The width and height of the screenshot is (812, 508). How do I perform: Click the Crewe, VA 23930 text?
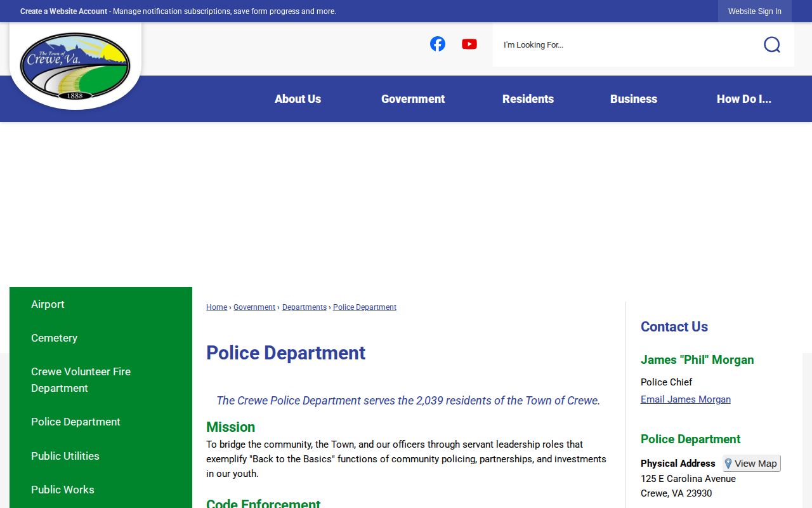(676, 493)
